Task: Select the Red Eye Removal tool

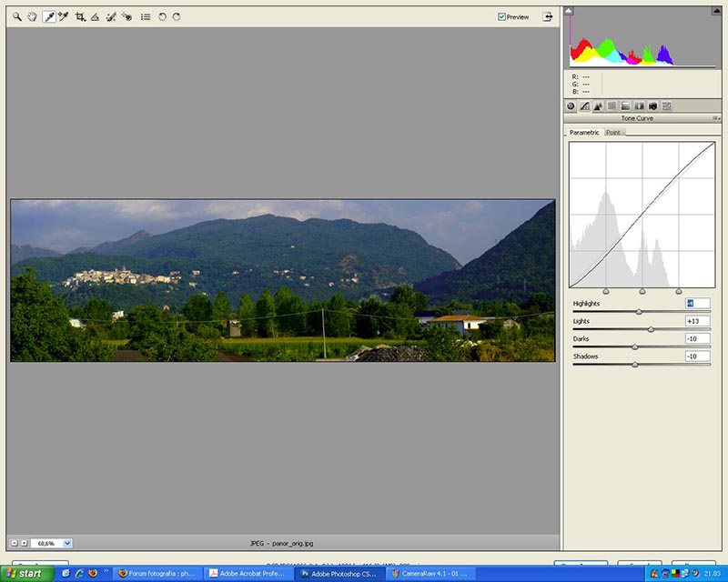Action: pyautogui.click(x=127, y=16)
